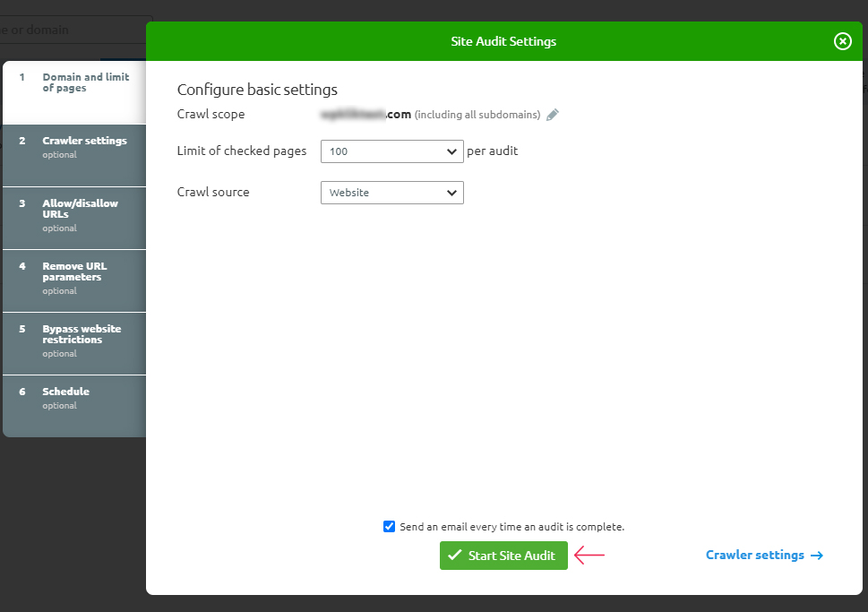Edit the crawl scope domain via pencil icon

click(x=552, y=114)
